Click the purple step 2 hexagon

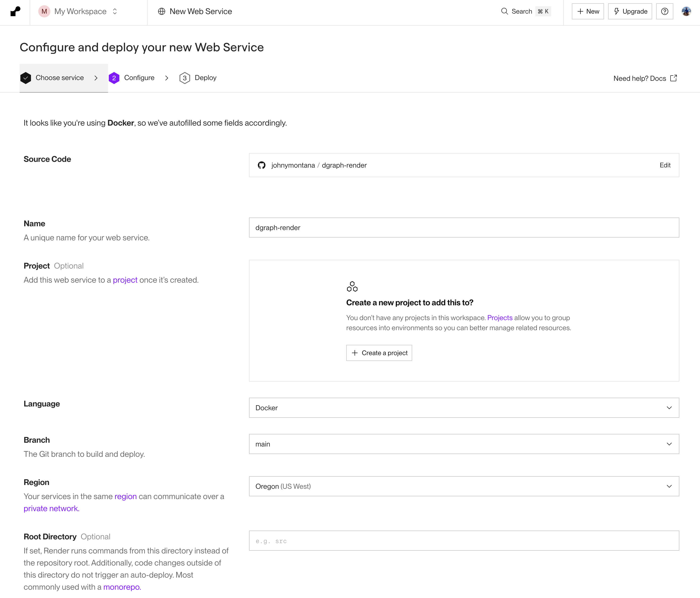point(114,78)
